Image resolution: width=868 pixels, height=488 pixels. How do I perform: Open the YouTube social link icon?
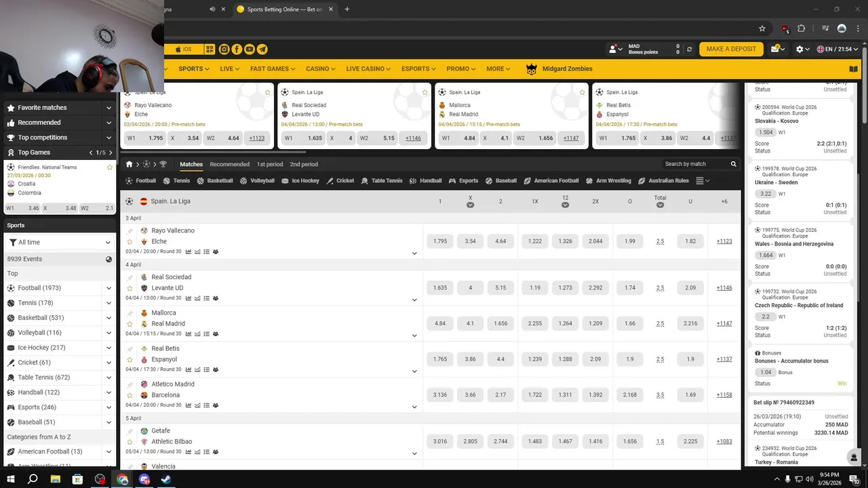pyautogui.click(x=250, y=49)
